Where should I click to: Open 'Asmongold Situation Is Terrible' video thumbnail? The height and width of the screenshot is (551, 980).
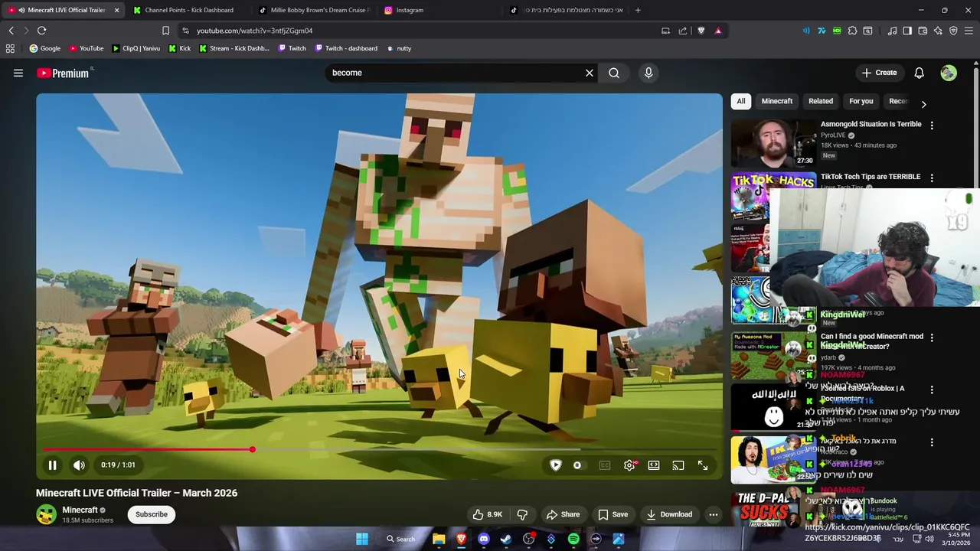pyautogui.click(x=773, y=143)
